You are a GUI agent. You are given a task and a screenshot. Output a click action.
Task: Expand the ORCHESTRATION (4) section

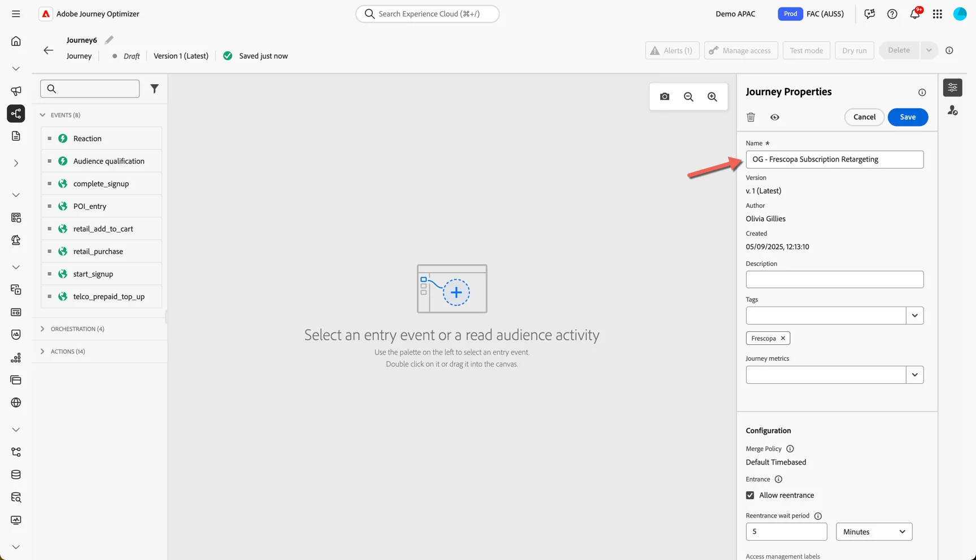(x=42, y=329)
